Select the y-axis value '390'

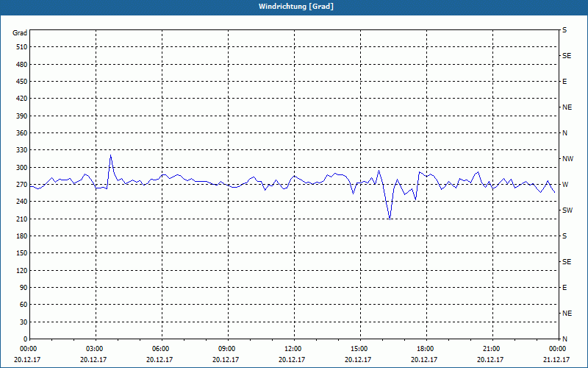pos(22,116)
